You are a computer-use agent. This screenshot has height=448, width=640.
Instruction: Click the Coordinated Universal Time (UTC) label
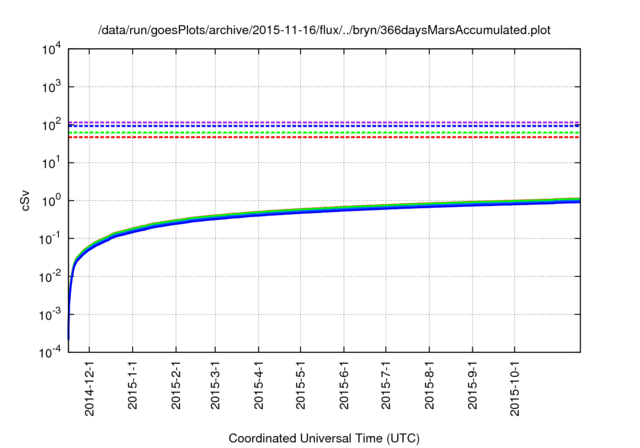[324, 438]
